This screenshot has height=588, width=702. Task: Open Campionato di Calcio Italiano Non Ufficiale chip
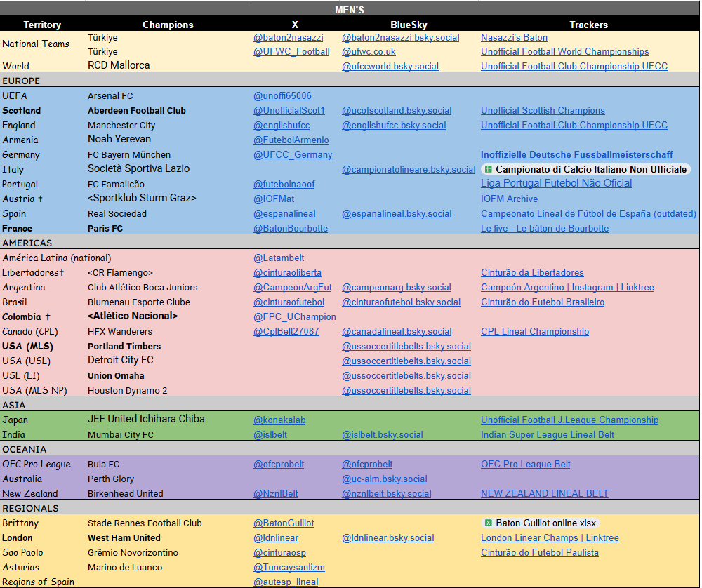(585, 169)
